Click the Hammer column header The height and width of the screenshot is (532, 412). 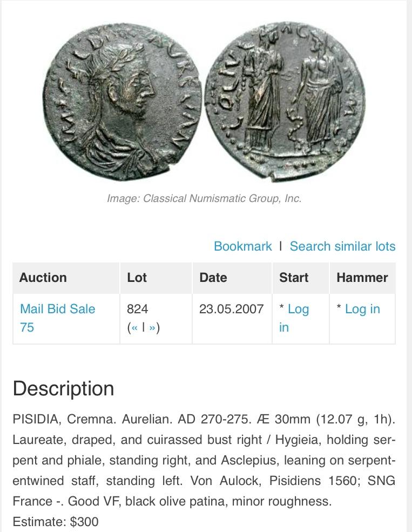pyautogui.click(x=362, y=278)
